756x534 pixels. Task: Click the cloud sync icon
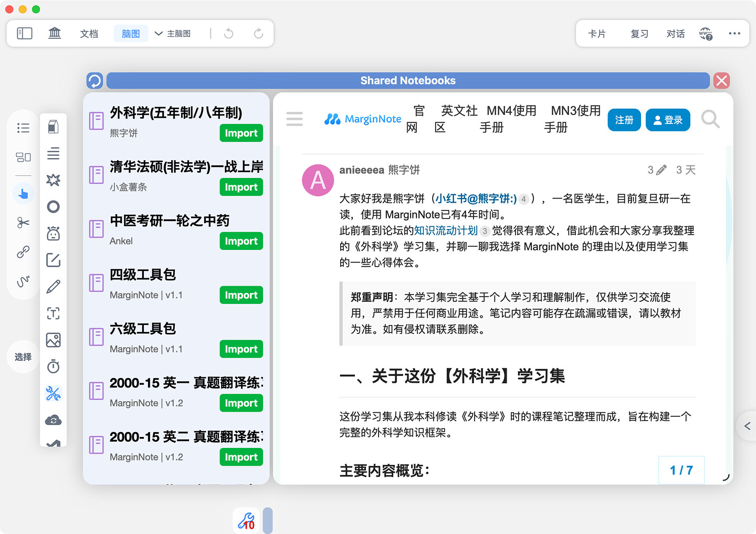point(54,420)
